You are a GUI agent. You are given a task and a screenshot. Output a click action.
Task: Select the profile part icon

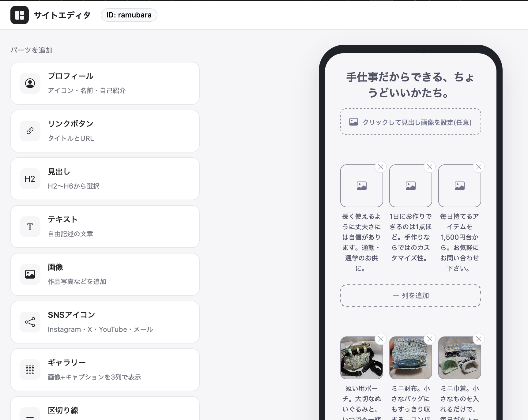click(30, 83)
